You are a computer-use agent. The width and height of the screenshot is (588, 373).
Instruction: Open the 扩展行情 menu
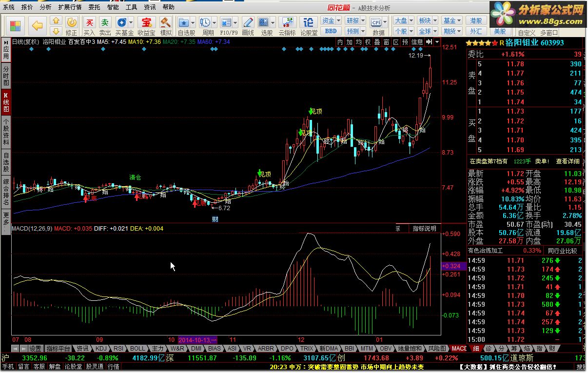pos(70,7)
